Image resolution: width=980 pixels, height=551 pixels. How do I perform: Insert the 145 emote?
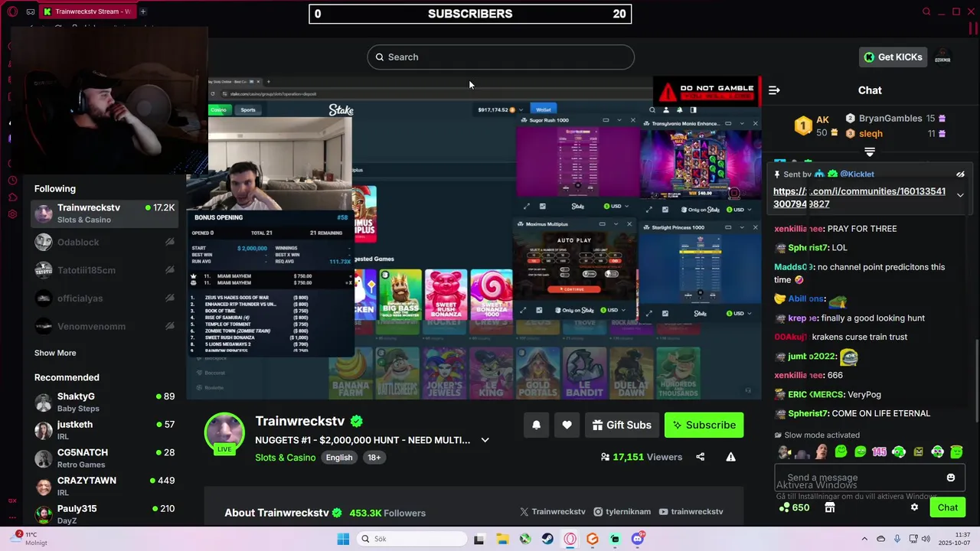click(879, 452)
